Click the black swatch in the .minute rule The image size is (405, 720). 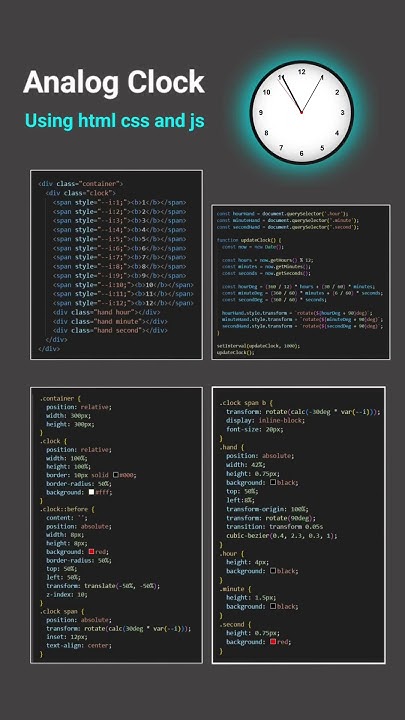pyautogui.click(x=273, y=607)
